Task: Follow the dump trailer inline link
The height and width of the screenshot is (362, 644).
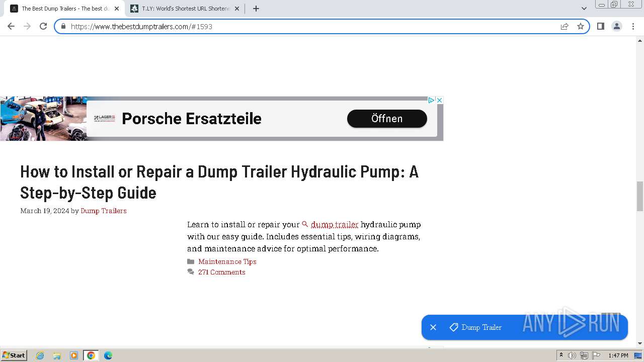Action: (335, 224)
